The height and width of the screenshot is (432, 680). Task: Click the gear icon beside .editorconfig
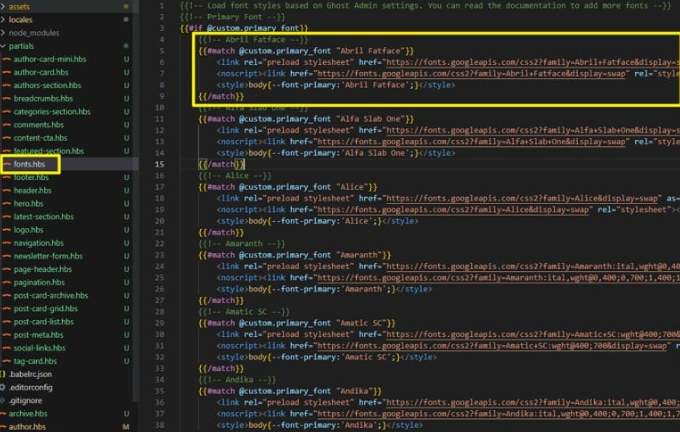coord(3,387)
